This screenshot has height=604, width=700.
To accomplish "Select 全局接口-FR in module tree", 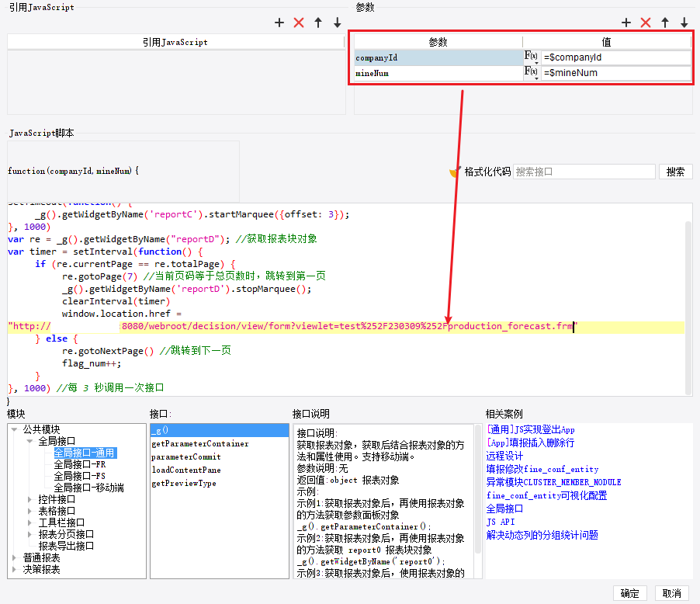I will (x=79, y=464).
